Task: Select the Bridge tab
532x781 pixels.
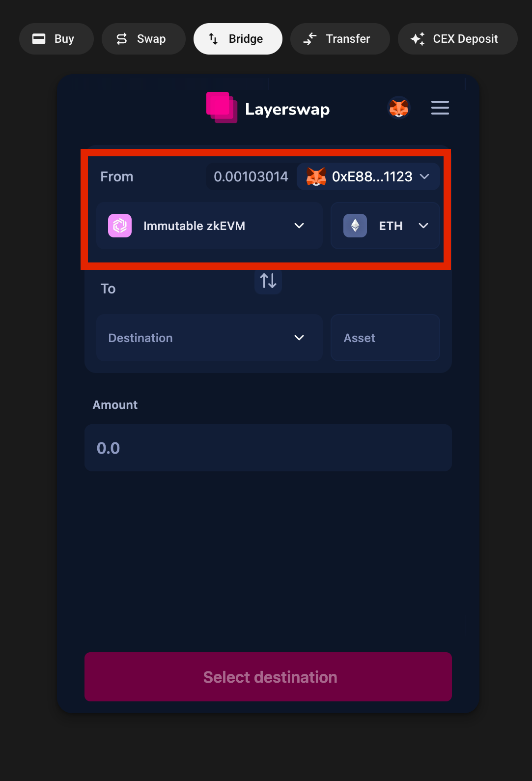Action: pos(238,39)
